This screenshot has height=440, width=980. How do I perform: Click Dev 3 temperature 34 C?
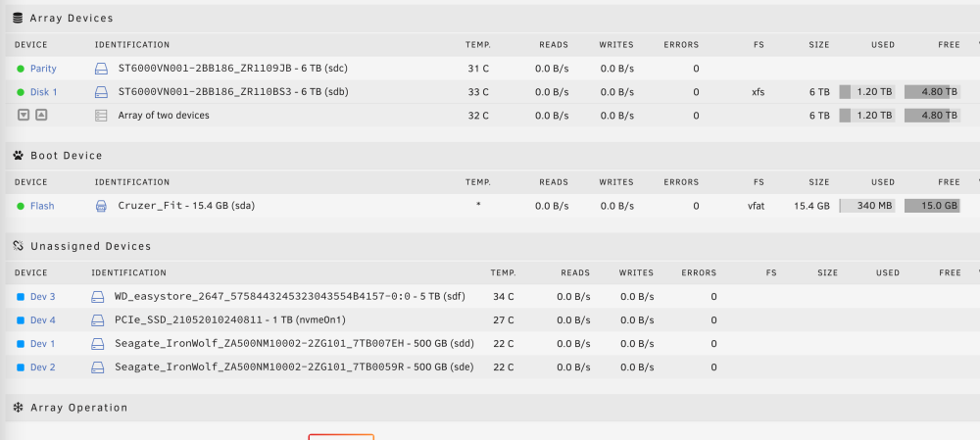[503, 297]
